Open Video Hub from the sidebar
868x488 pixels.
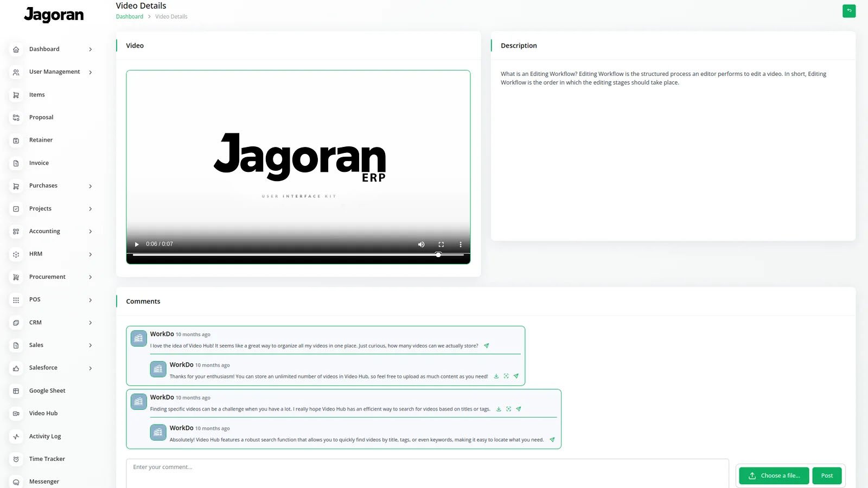(x=43, y=414)
